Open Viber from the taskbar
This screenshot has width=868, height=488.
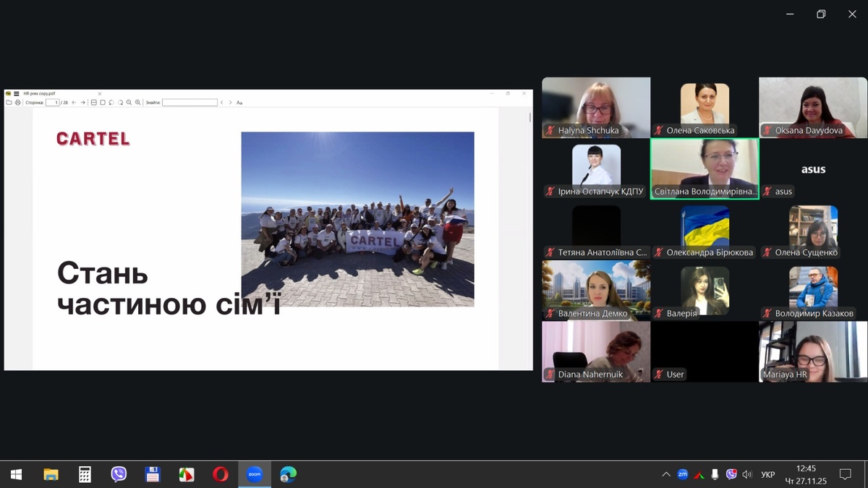(119, 474)
